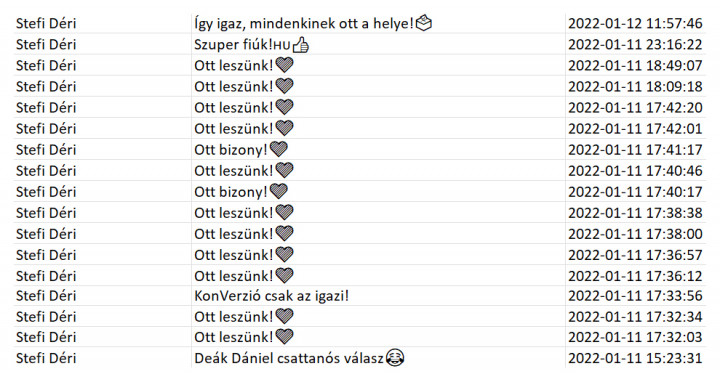Click the heart emoji in the 18:49:07 row
The height and width of the screenshot is (382, 720).
[284, 65]
